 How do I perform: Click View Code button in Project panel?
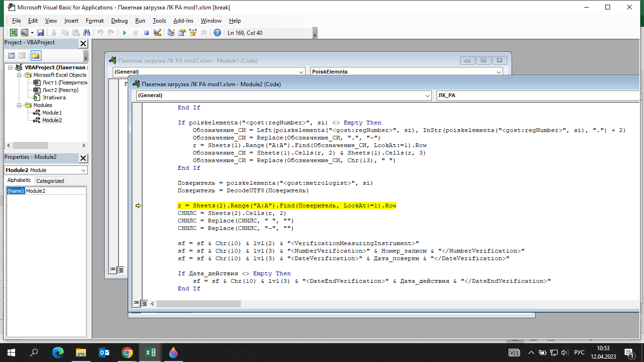point(11,56)
